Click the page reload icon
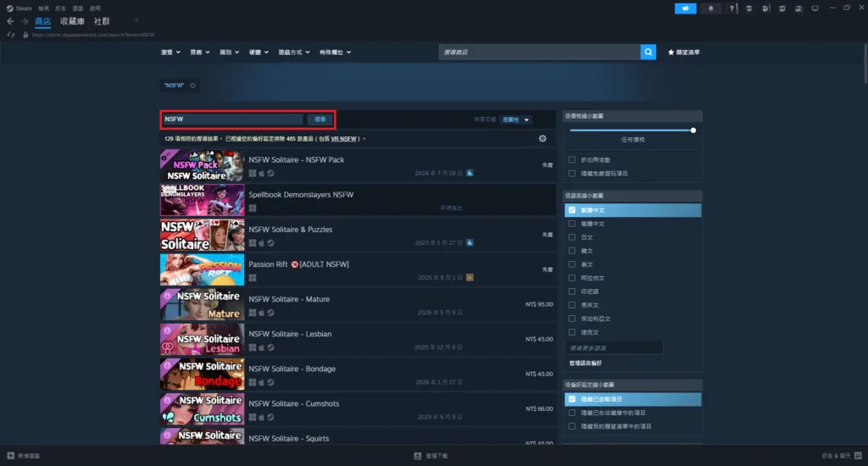Image resolution: width=868 pixels, height=466 pixels. [x=10, y=34]
